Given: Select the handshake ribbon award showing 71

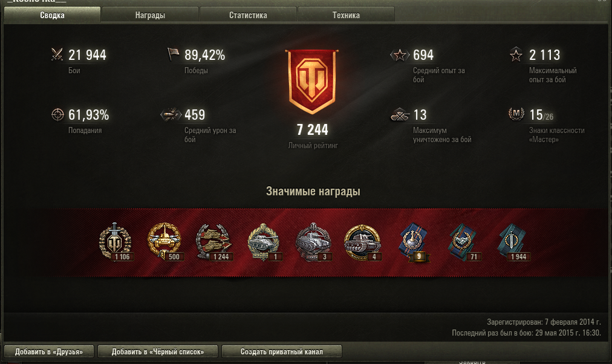Looking at the screenshot, I should click(463, 241).
